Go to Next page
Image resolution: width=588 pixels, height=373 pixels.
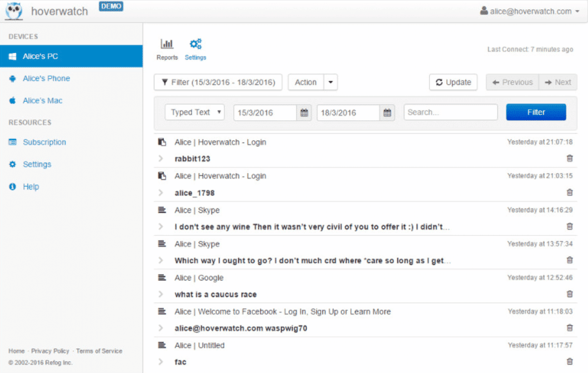pyautogui.click(x=558, y=82)
